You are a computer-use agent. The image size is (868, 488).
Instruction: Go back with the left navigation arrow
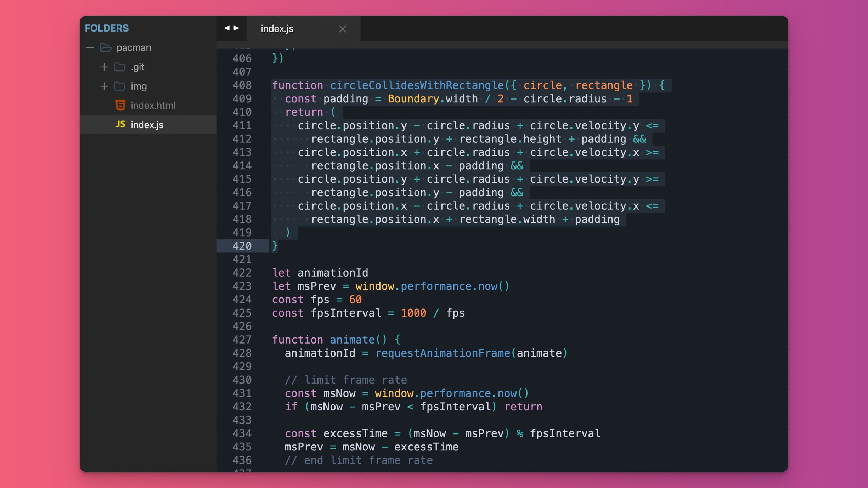click(x=226, y=28)
